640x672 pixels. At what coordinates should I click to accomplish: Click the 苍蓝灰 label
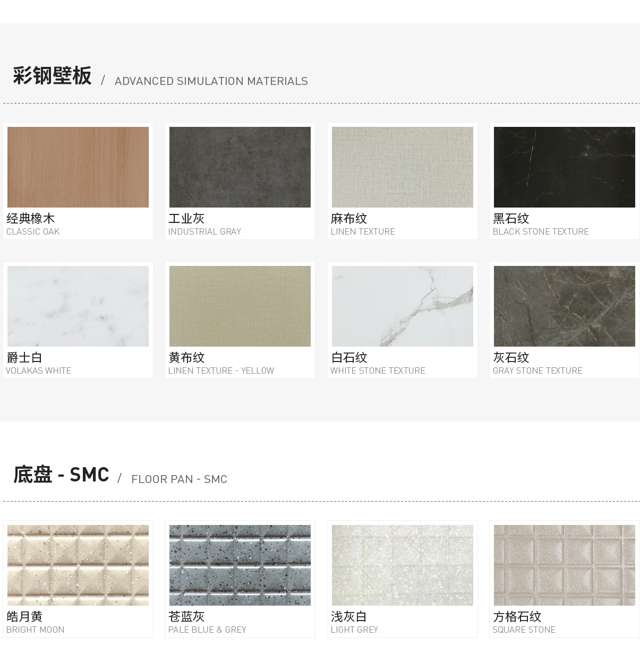(186, 617)
